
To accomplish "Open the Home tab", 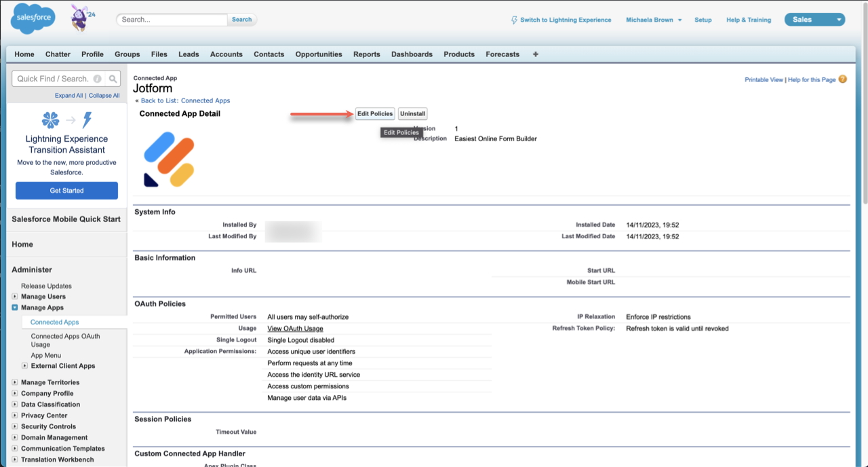I will pos(24,54).
